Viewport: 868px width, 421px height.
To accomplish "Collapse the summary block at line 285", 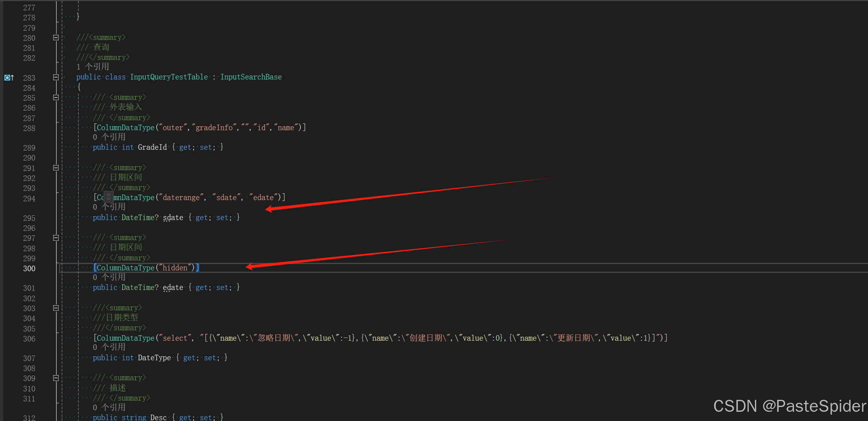I will coord(56,97).
